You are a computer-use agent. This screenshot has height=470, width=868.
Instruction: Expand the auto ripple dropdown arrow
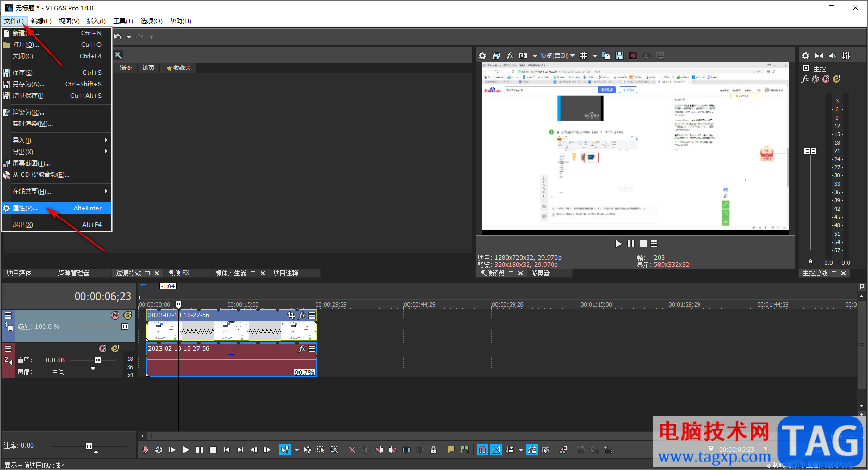(521, 450)
